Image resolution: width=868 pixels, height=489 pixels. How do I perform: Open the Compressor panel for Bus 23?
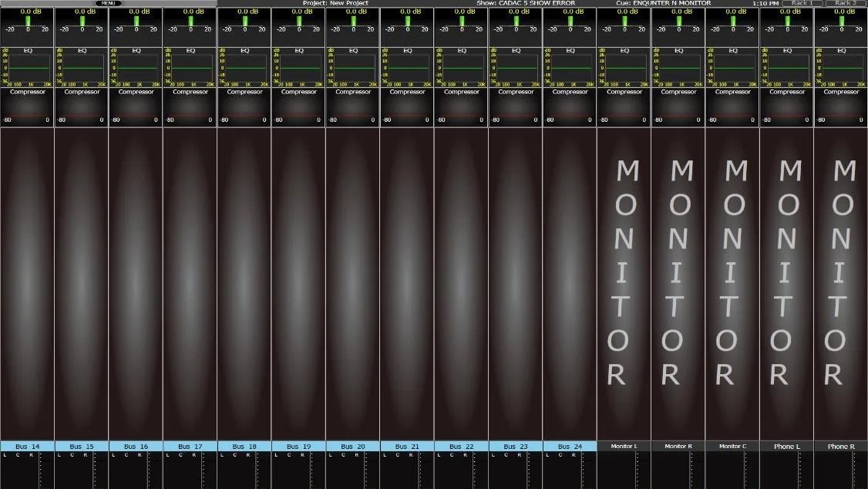[x=516, y=107]
